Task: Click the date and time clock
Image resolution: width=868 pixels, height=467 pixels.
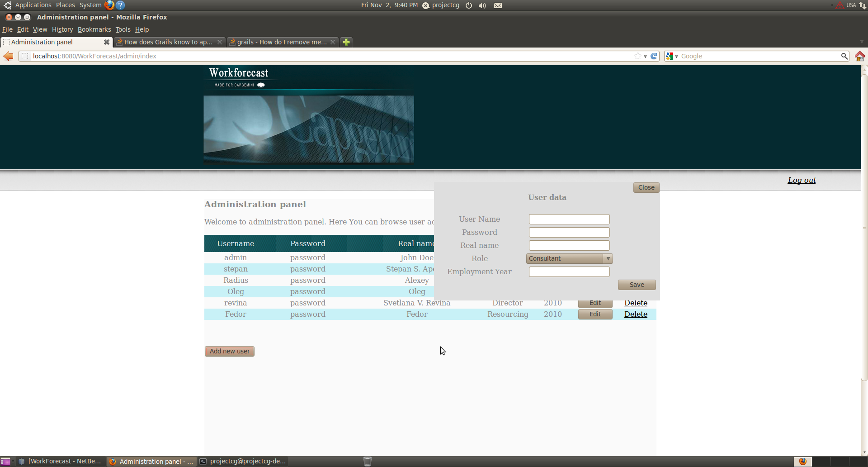Action: pos(389,5)
